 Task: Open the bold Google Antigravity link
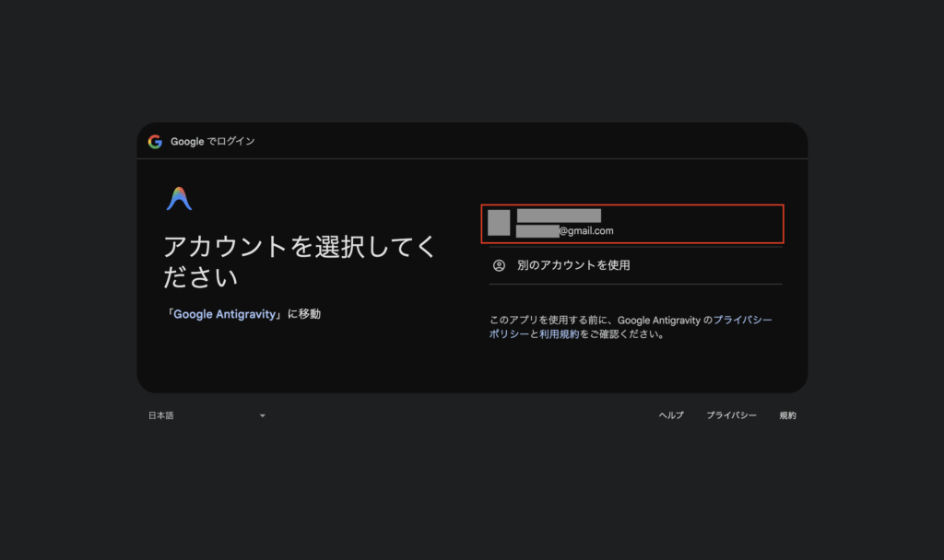click(x=226, y=314)
